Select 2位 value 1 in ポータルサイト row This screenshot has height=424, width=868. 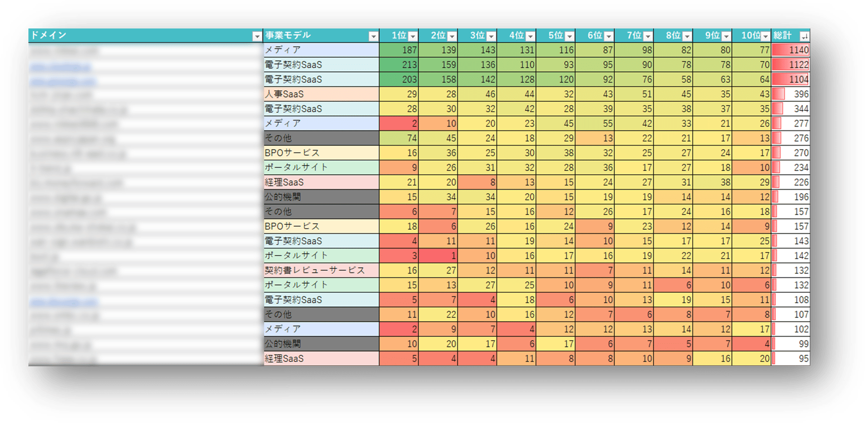coord(438,256)
